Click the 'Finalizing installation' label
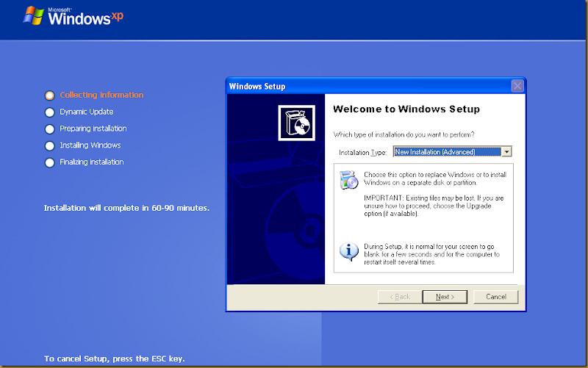588x368 pixels. click(x=92, y=162)
